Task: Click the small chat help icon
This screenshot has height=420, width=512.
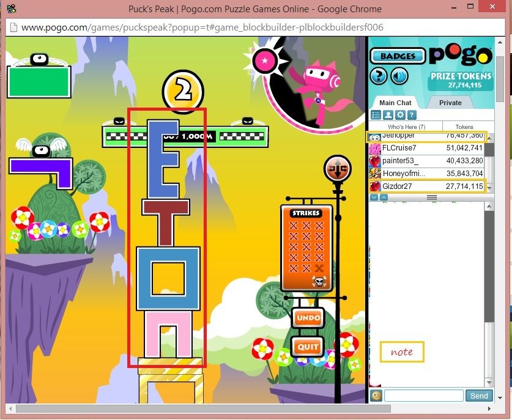Action: [x=412, y=115]
